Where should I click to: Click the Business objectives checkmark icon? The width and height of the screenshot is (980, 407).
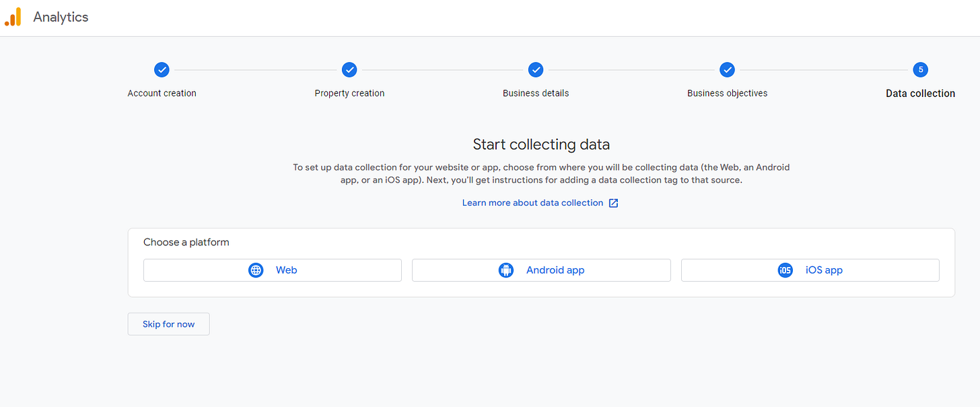tap(728, 69)
